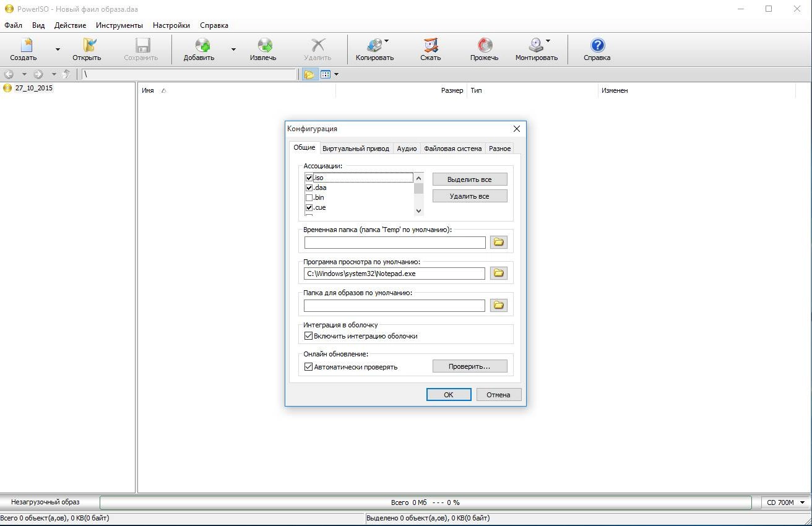Click the view mode grid icon

coord(326,74)
